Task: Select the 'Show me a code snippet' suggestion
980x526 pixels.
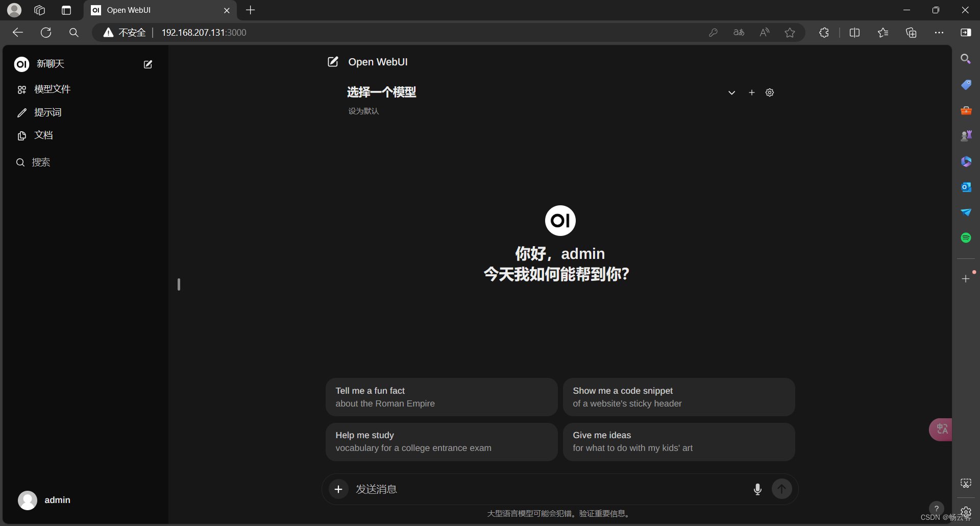Action: click(679, 397)
